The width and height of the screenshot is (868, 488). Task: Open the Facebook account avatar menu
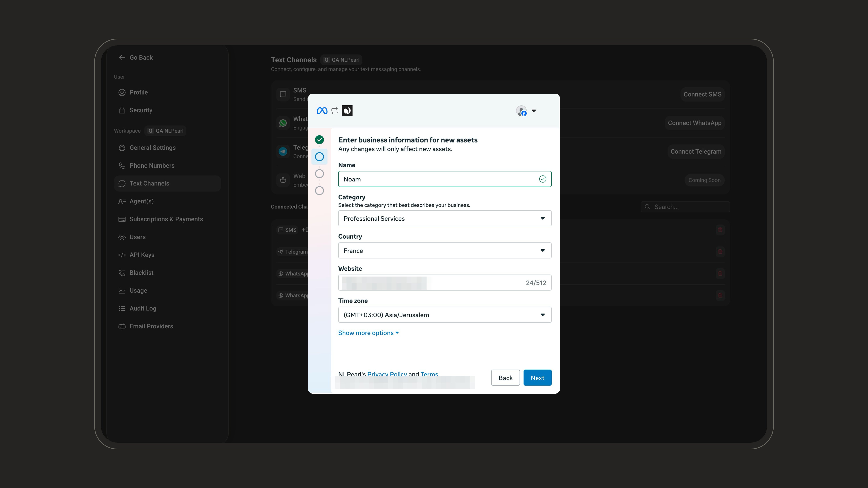click(526, 111)
